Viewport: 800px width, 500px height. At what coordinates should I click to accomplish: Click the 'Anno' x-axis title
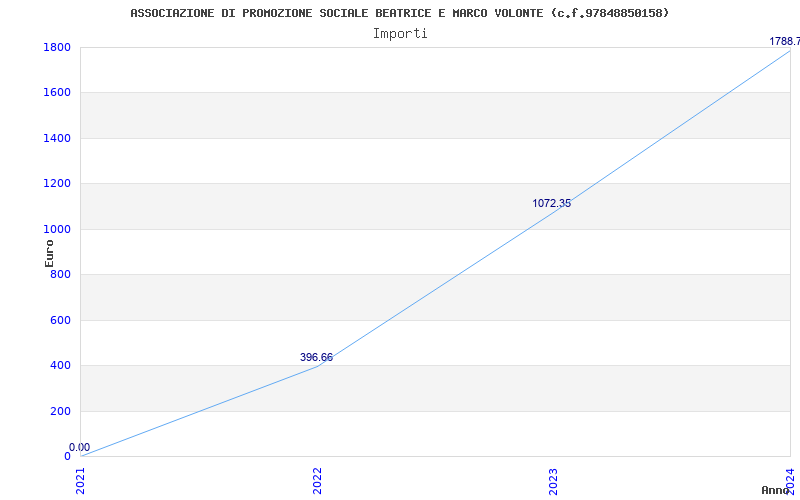pyautogui.click(x=776, y=490)
